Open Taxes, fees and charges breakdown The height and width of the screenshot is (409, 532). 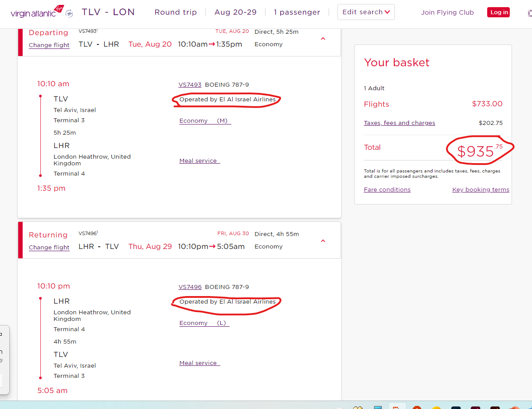[399, 123]
